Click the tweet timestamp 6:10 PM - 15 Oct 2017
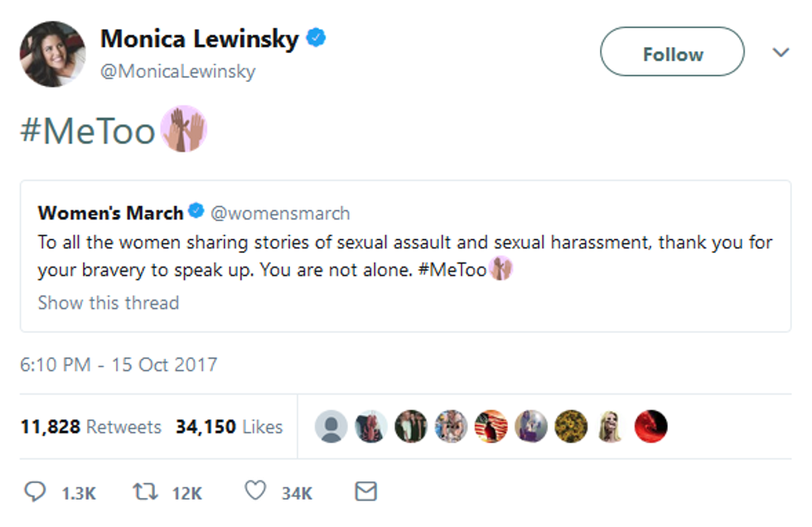This screenshot has height=527, width=812. tap(118, 365)
